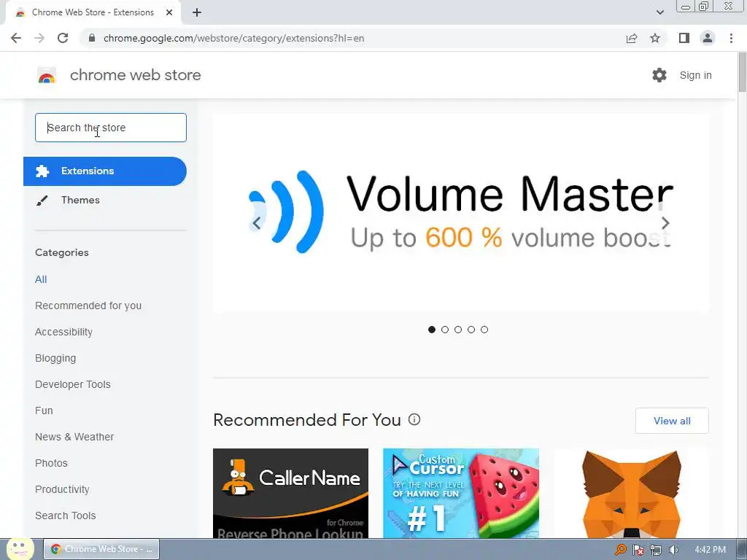Focus the Search the store field
747x560 pixels.
[111, 128]
